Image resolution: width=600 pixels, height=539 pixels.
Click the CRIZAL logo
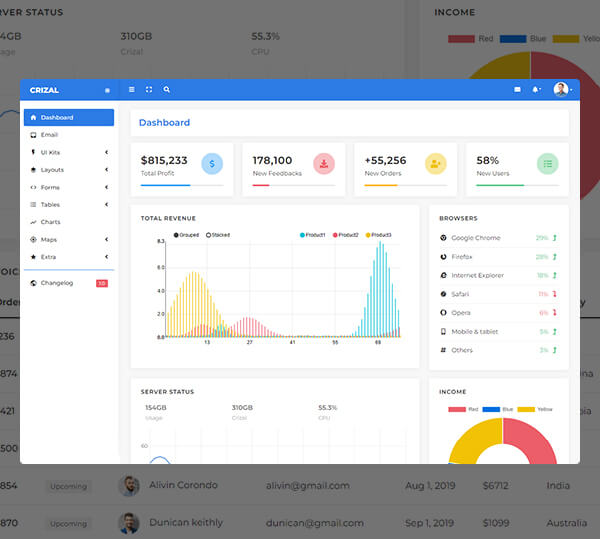point(44,90)
